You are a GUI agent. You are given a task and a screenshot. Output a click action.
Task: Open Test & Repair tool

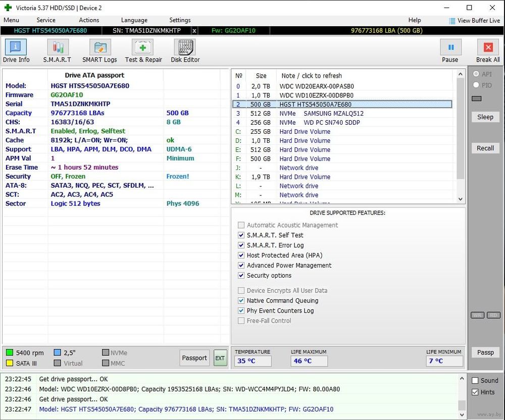[143, 50]
